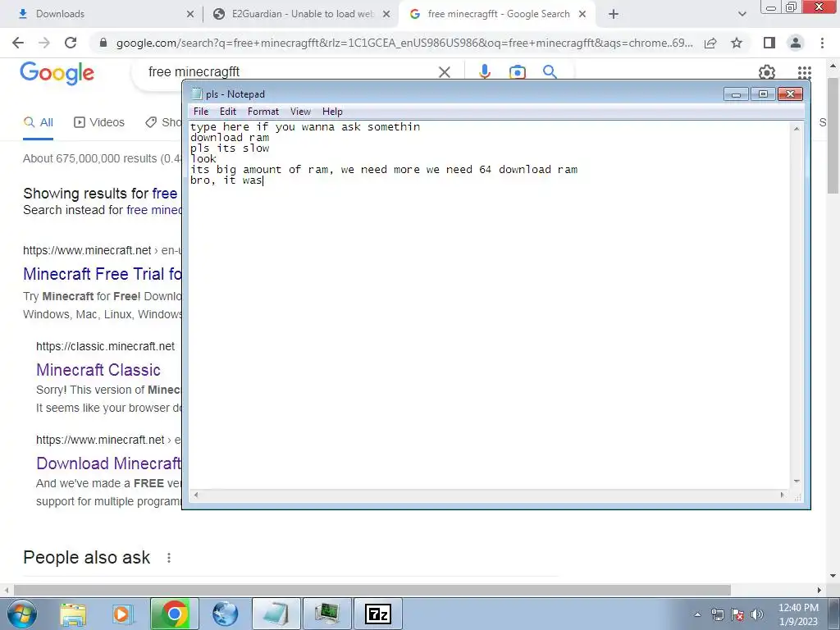Open the monitor taskbar application
Image resolution: width=840 pixels, height=630 pixels.
pos(327,614)
